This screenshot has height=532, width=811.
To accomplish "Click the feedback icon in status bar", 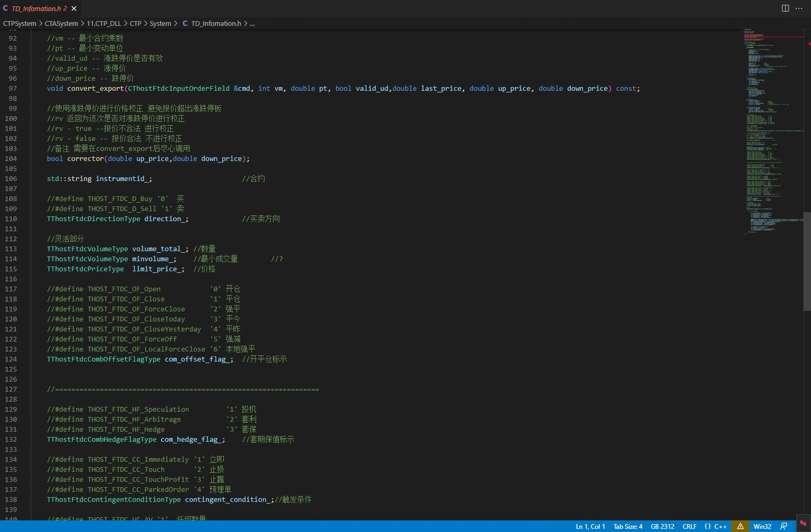I will 784,526.
